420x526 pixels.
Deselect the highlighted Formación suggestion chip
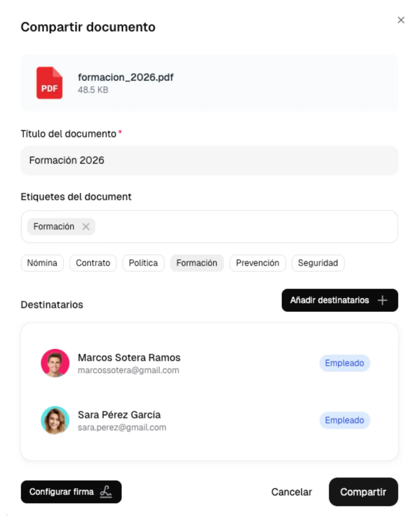[197, 263]
